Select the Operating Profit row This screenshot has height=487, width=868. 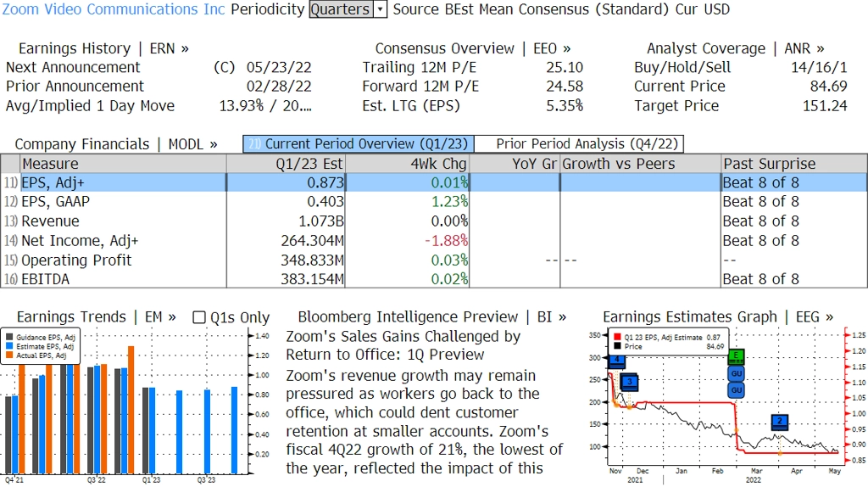click(x=434, y=260)
